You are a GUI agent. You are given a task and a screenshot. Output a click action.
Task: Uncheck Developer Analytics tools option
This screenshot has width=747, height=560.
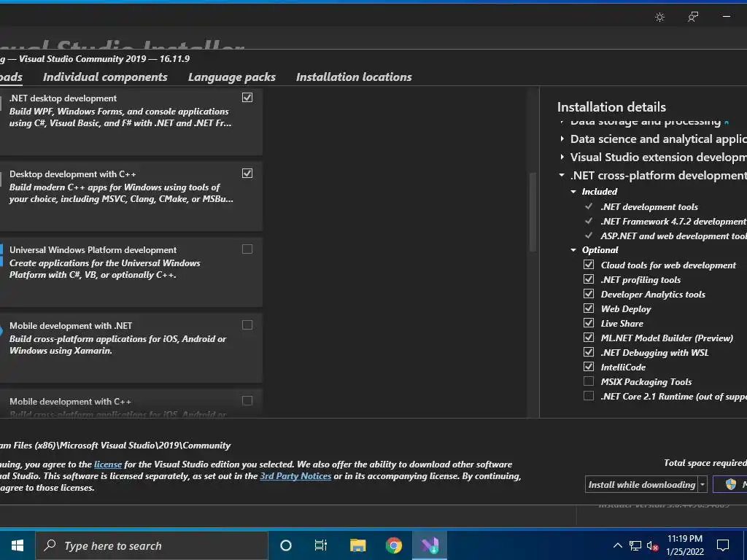click(x=589, y=294)
